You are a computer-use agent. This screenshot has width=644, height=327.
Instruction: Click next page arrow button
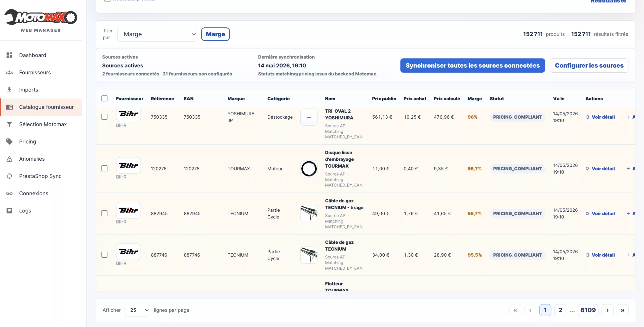pyautogui.click(x=608, y=310)
